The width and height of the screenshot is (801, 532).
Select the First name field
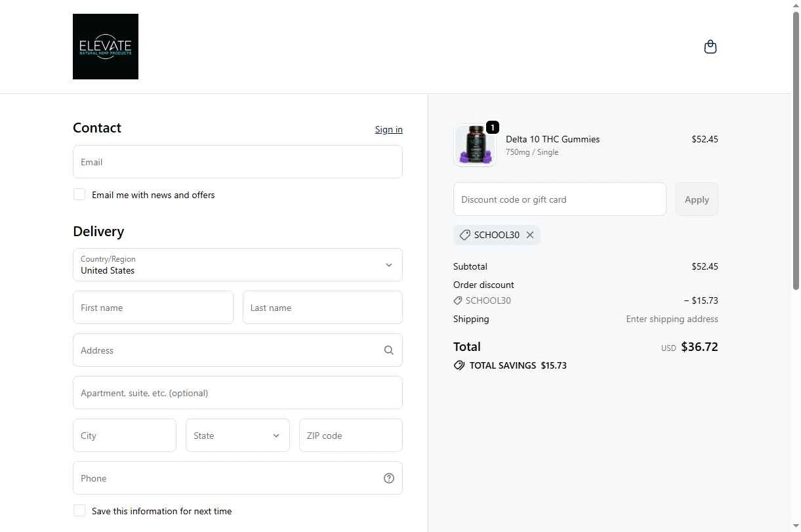click(x=153, y=308)
